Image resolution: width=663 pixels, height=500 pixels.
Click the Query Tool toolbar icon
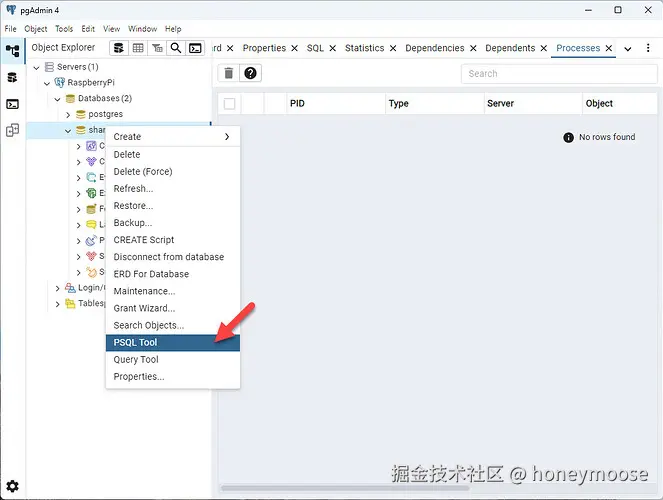pyautogui.click(x=119, y=48)
